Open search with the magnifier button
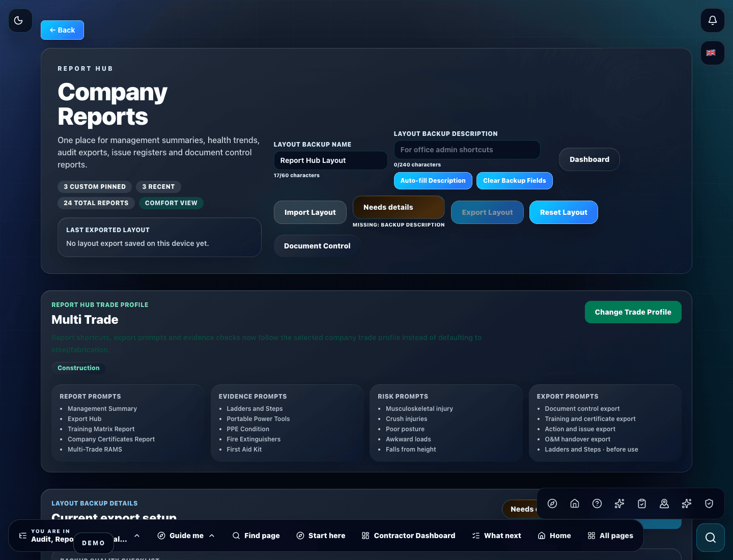The height and width of the screenshot is (560, 733). (x=711, y=538)
